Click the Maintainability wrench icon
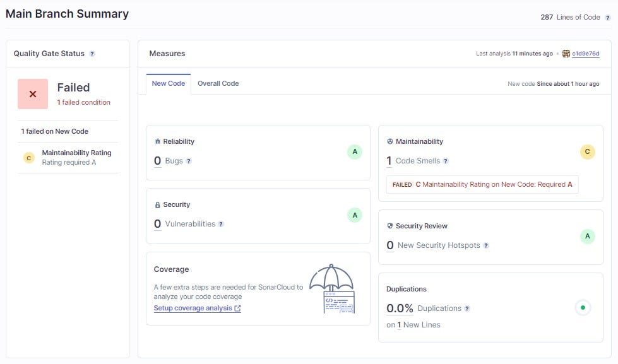This screenshot has width=618, height=364. coord(389,141)
